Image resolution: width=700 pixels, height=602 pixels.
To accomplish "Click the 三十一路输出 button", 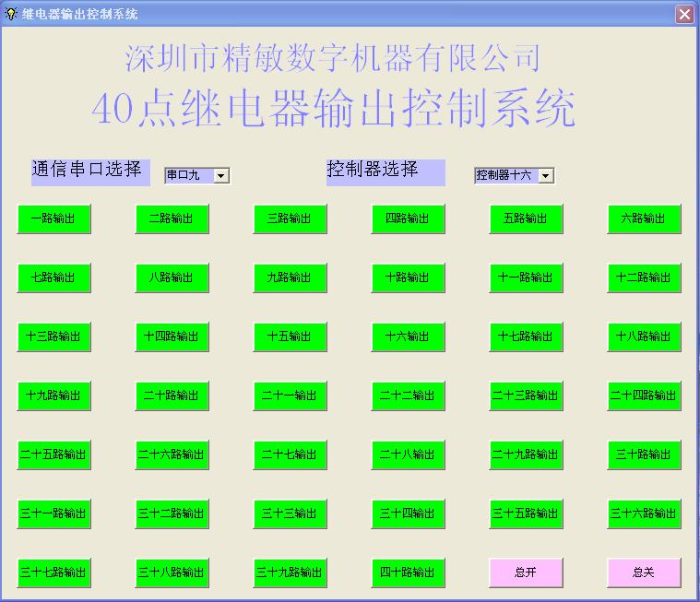I will [x=53, y=513].
